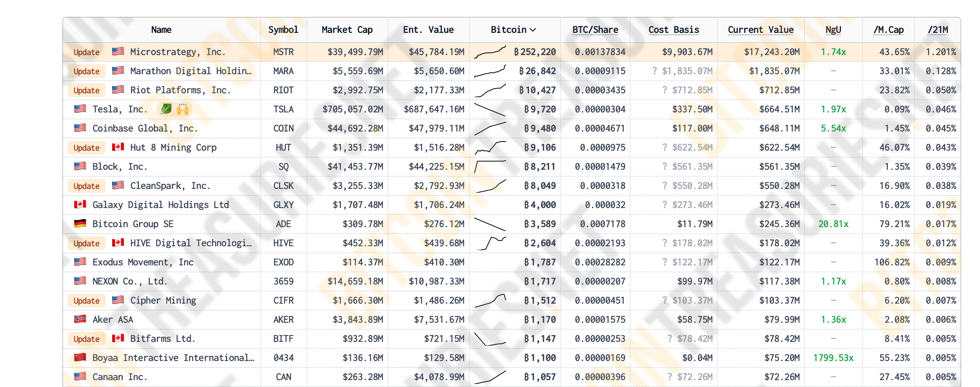Open the Microstrategy, Inc. company link
Image resolution: width=980 pixels, height=387 pixels.
(x=178, y=52)
